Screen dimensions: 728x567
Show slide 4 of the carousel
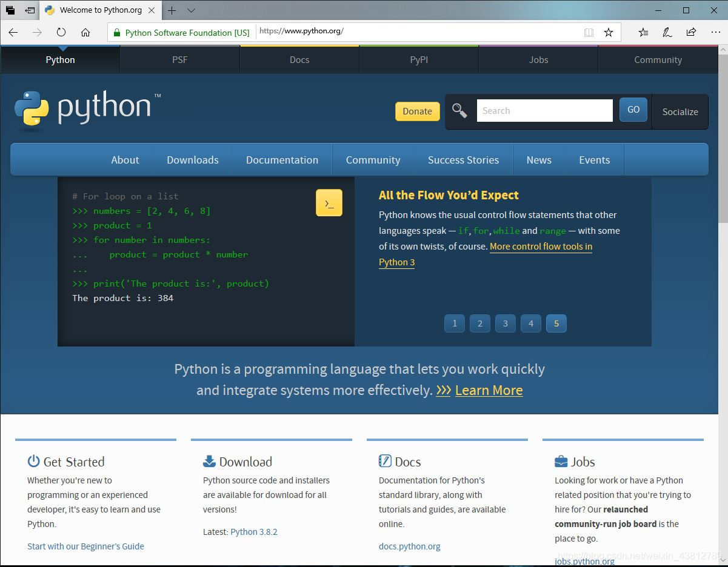click(x=531, y=323)
